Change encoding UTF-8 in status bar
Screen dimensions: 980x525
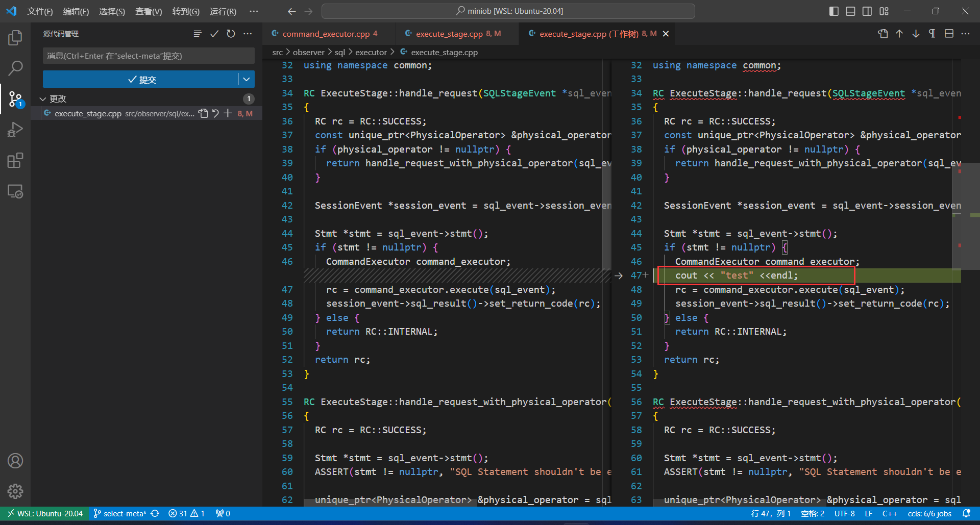point(845,513)
